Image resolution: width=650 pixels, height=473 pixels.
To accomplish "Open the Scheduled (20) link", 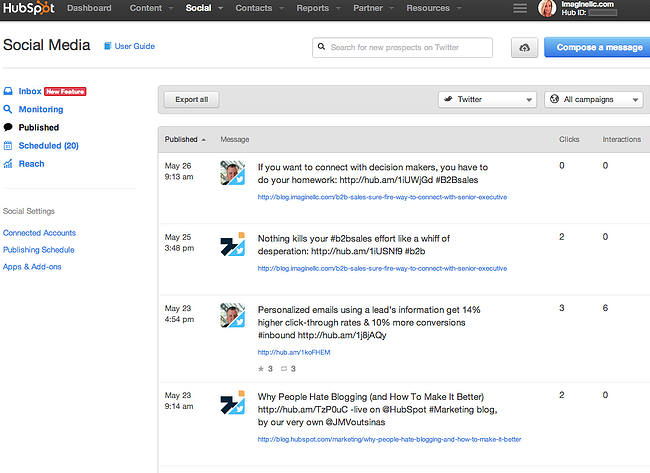I will pos(48,146).
